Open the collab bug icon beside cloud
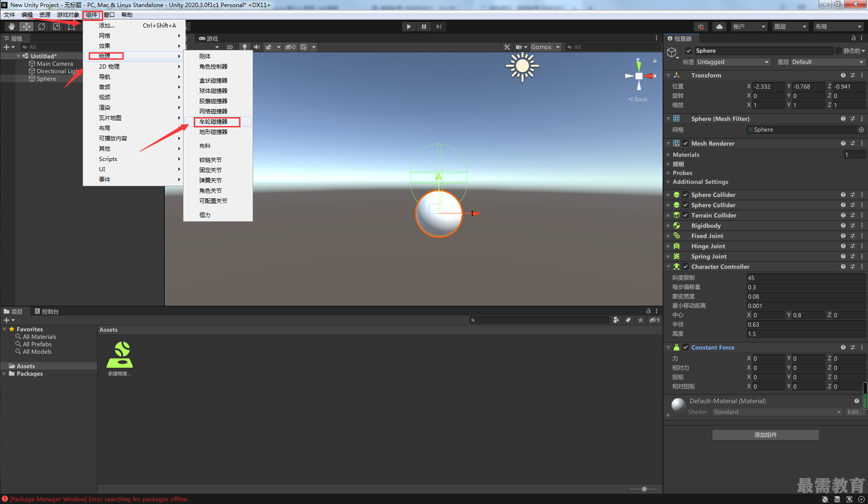 (701, 27)
